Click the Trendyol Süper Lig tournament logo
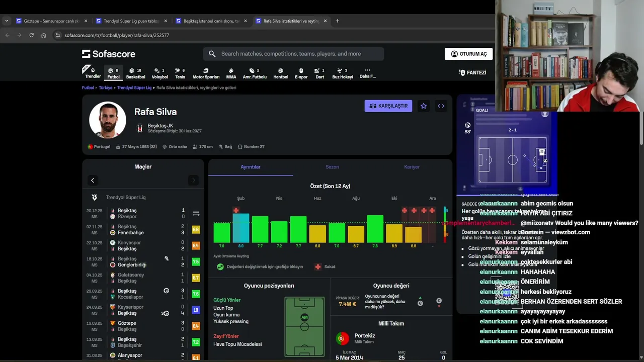The height and width of the screenshot is (362, 644). click(94, 198)
